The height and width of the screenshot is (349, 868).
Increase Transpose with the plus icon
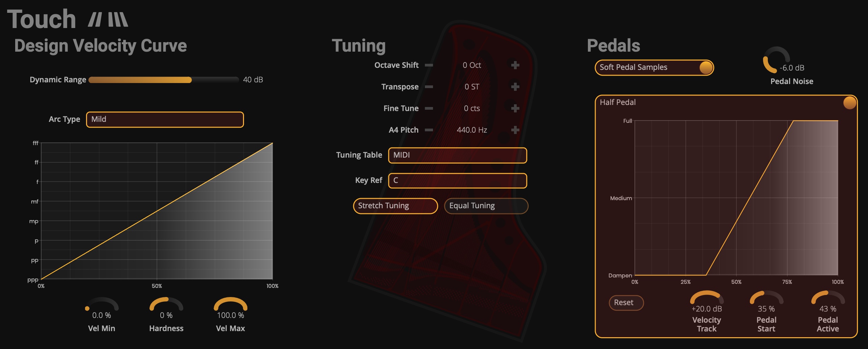coord(515,87)
